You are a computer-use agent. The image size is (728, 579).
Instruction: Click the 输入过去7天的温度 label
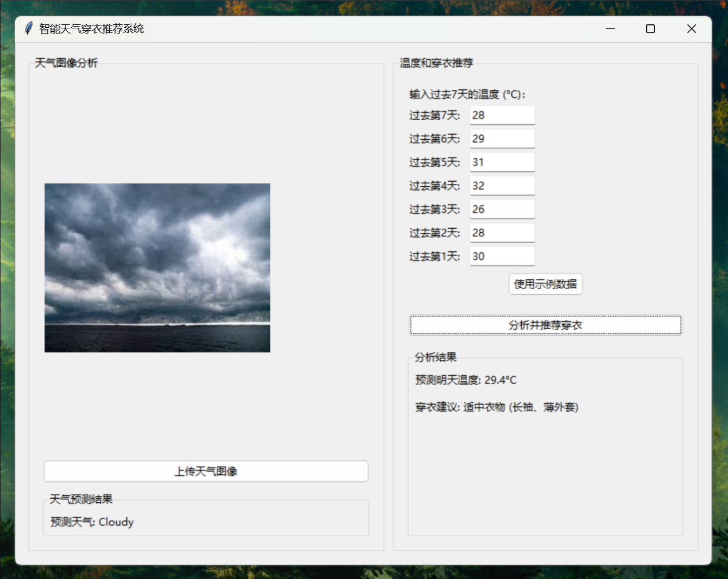467,94
